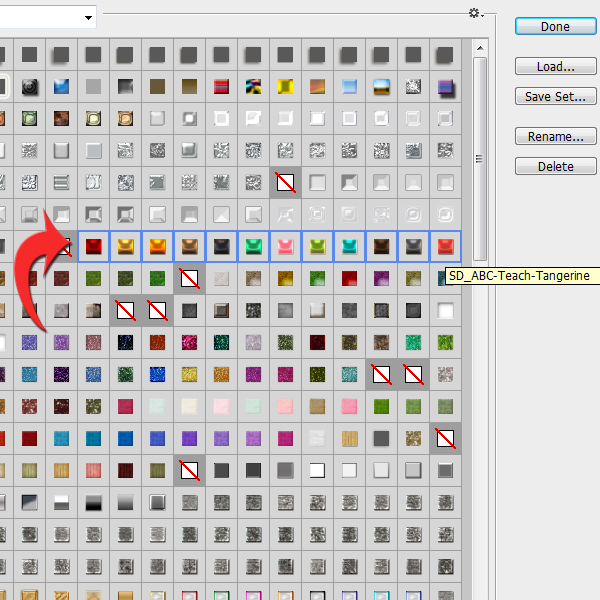
Task: Select the charcoal gray glossy selected style
Action: pos(413,246)
